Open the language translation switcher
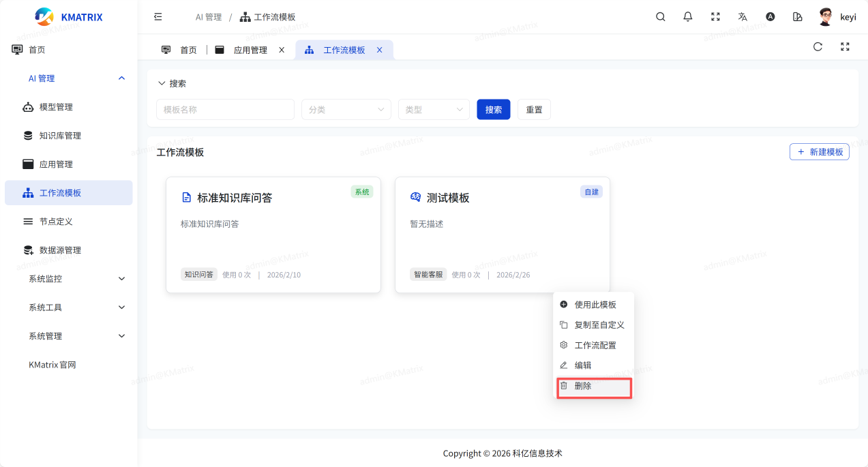This screenshot has height=467, width=868. point(743,17)
